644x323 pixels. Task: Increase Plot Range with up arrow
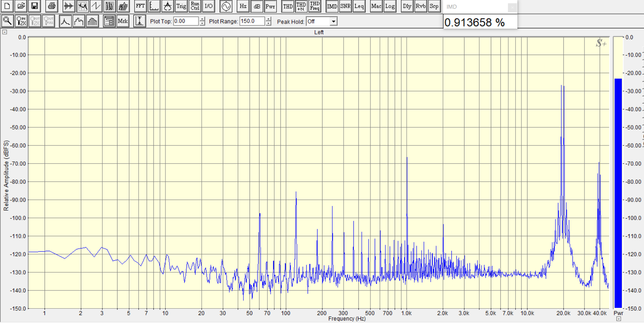tap(268, 19)
